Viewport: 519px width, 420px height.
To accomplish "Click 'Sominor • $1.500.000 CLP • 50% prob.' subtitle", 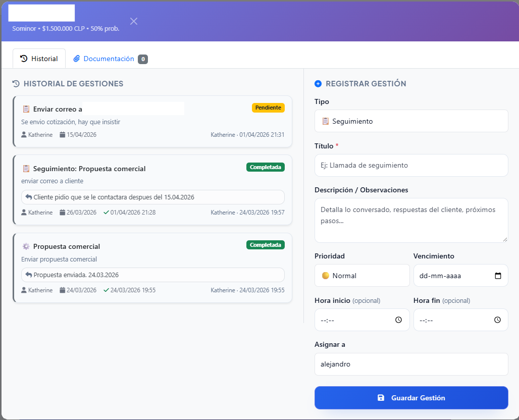I will pos(66,28).
